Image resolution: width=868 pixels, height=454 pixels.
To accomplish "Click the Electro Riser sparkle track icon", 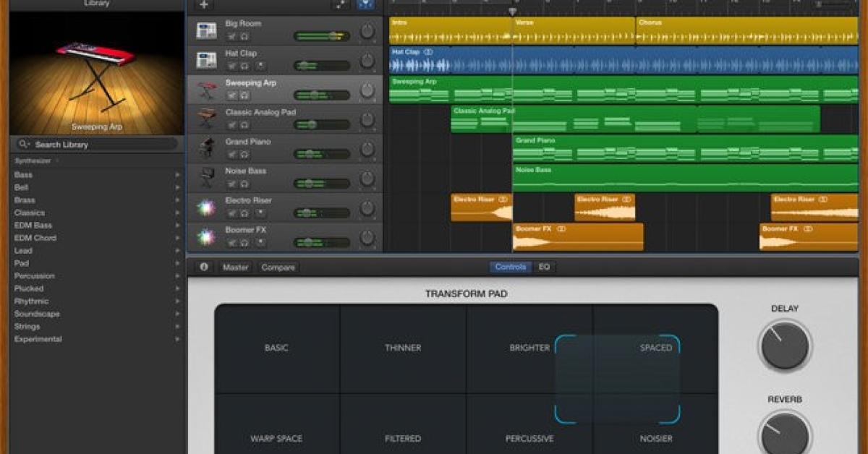I will (207, 206).
